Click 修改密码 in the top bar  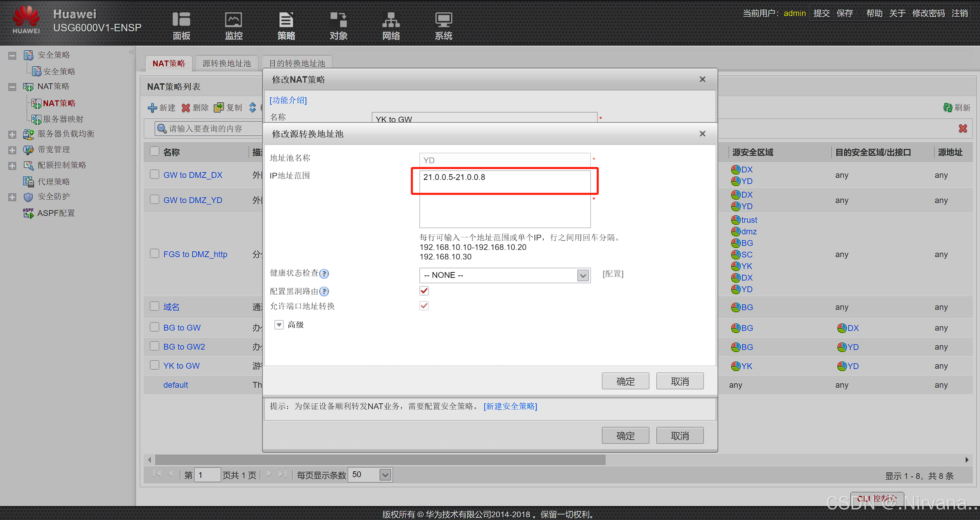[x=928, y=13]
